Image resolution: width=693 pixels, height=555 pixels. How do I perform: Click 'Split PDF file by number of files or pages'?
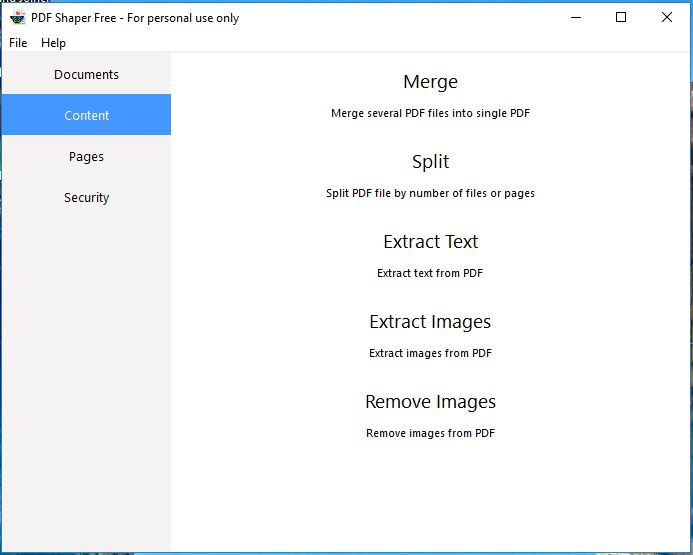(x=430, y=193)
